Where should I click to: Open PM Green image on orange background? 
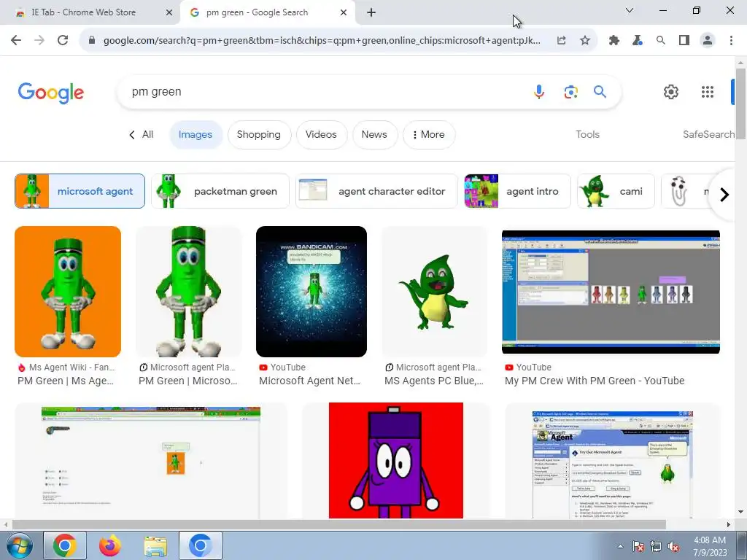[68, 292]
